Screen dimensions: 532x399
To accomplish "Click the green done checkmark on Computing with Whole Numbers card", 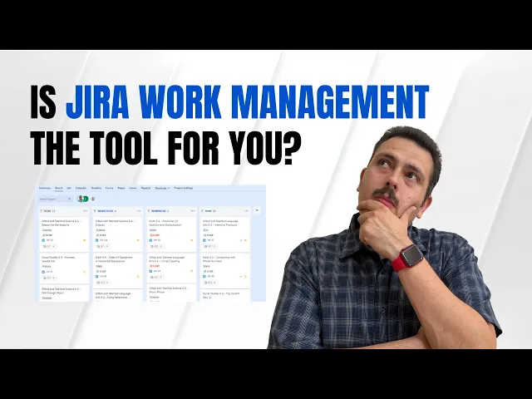I will click(241, 277).
